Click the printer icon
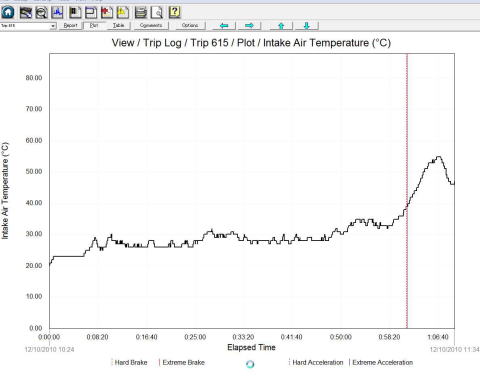The width and height of the screenshot is (480, 378). [141, 13]
